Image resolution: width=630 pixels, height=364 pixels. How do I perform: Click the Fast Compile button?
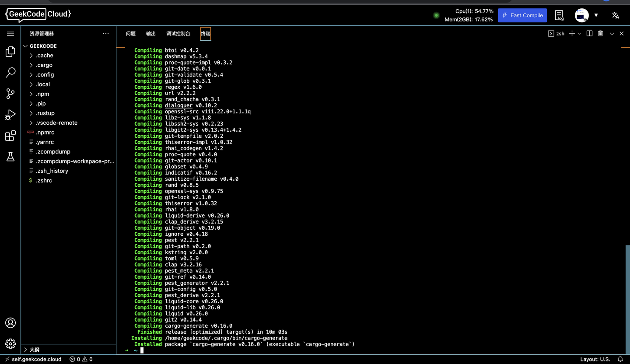tap(522, 15)
